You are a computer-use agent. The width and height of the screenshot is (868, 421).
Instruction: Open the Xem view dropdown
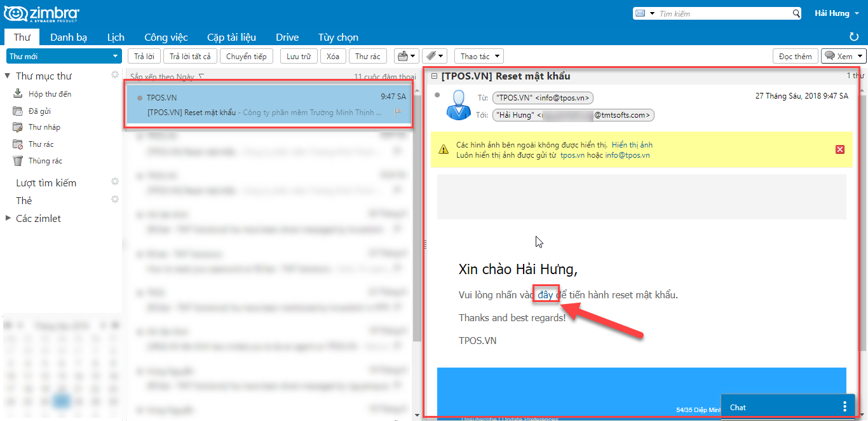click(844, 56)
